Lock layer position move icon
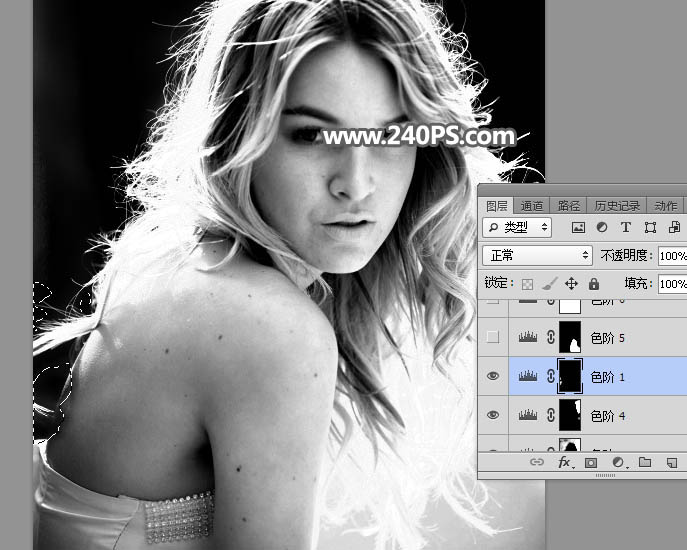This screenshot has width=687, height=550. click(571, 284)
